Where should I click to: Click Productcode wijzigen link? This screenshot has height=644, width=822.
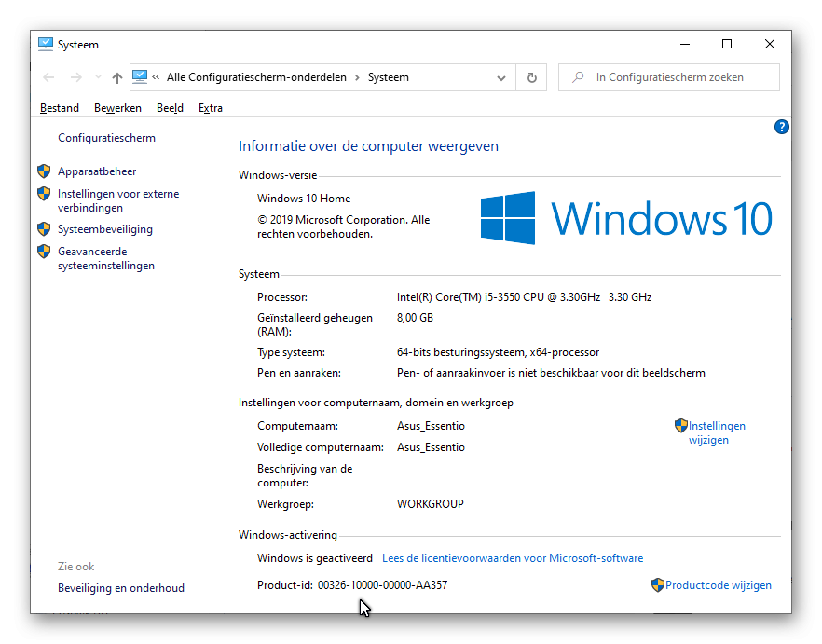pos(719,585)
